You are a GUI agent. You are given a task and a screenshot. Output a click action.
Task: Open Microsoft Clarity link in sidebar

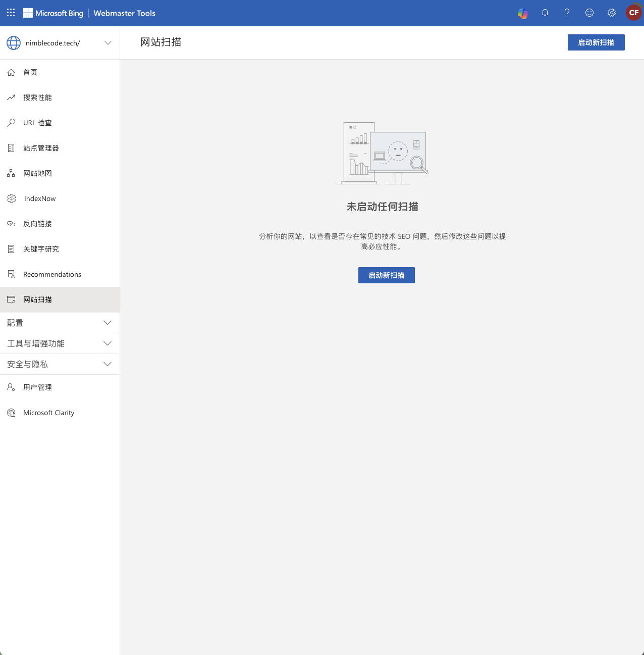click(x=48, y=413)
